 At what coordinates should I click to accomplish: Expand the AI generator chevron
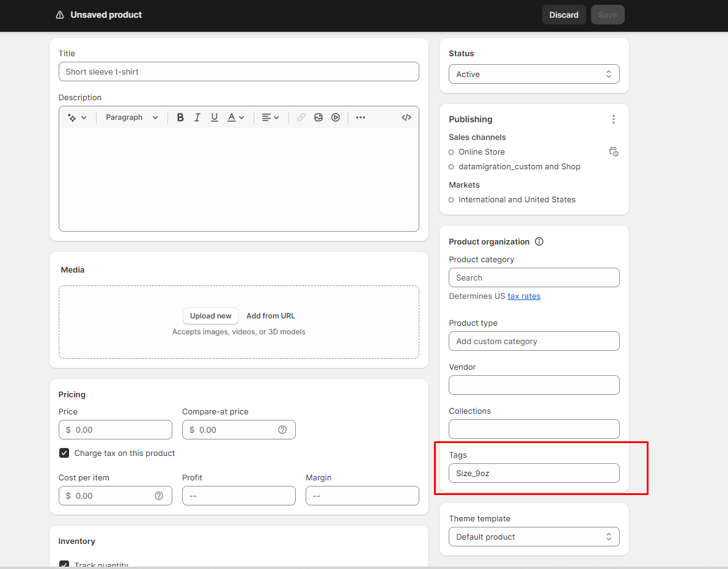[x=84, y=117]
